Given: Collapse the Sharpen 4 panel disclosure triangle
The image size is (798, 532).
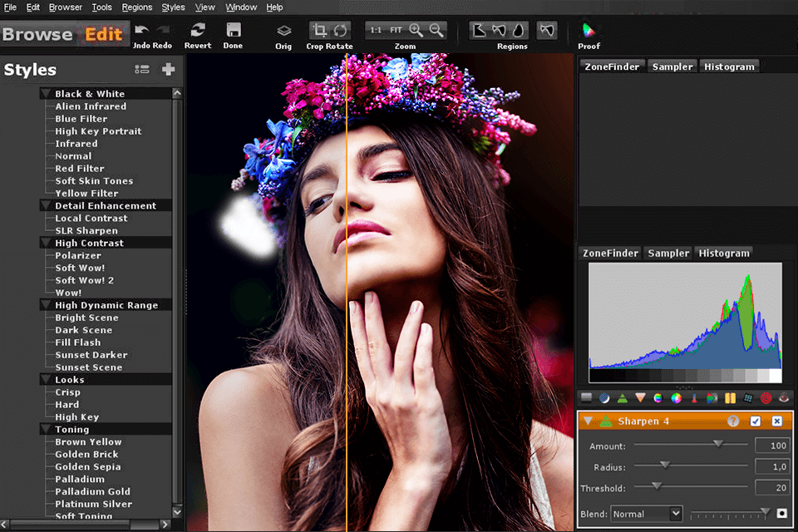Looking at the screenshot, I should click(x=589, y=421).
